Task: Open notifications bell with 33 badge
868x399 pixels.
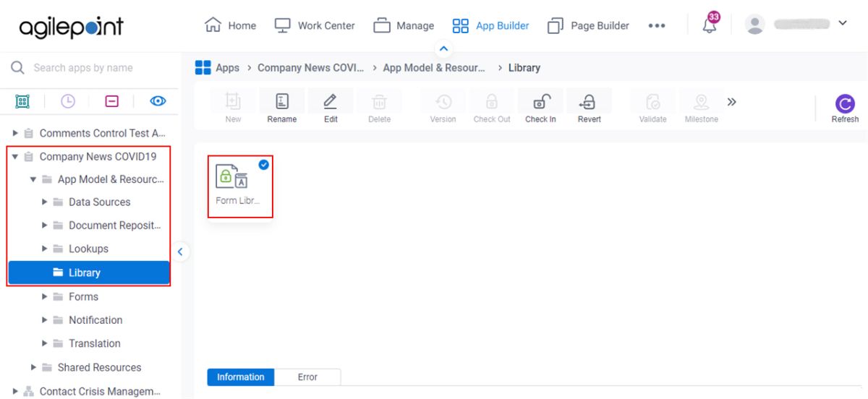Action: pyautogui.click(x=710, y=24)
